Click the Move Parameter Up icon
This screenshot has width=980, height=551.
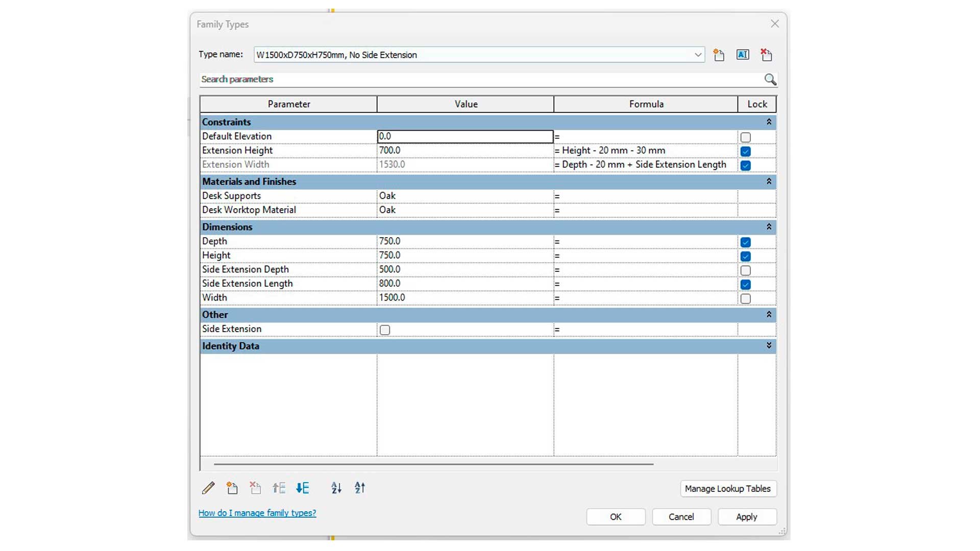coord(279,488)
